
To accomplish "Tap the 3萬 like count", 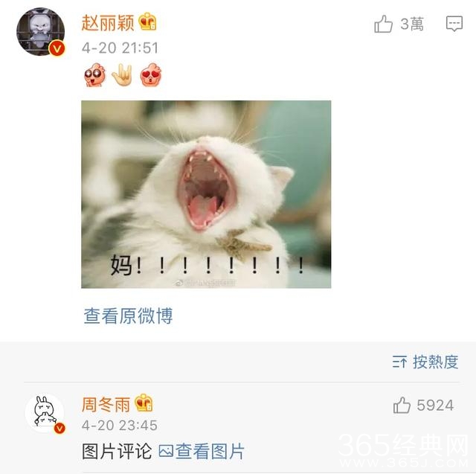I will (411, 24).
